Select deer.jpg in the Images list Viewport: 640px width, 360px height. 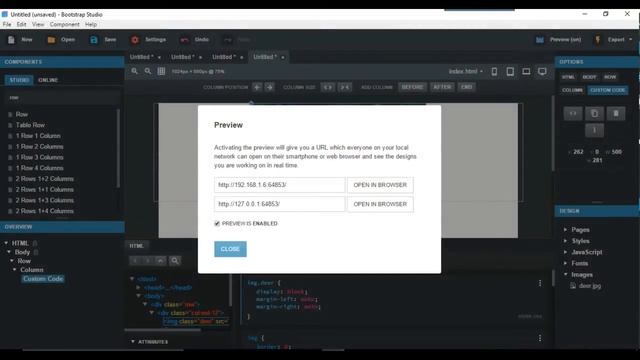[589, 286]
